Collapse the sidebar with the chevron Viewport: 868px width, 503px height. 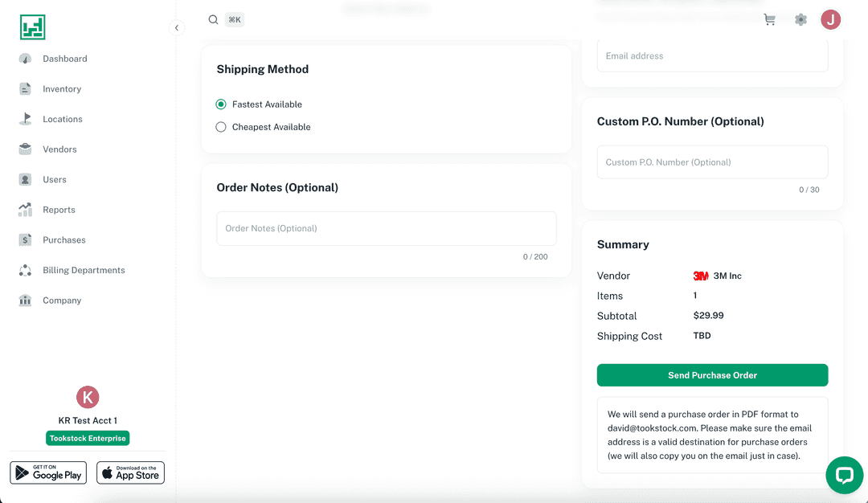[177, 28]
